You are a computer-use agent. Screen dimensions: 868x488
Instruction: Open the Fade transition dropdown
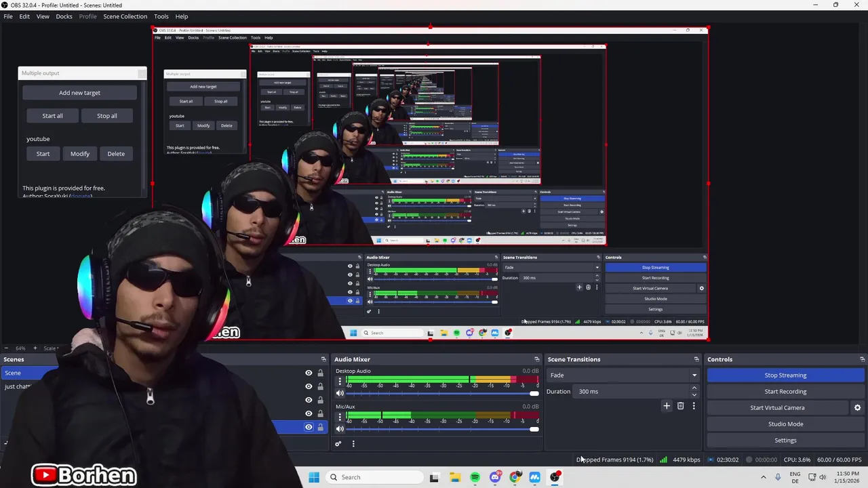coord(623,375)
